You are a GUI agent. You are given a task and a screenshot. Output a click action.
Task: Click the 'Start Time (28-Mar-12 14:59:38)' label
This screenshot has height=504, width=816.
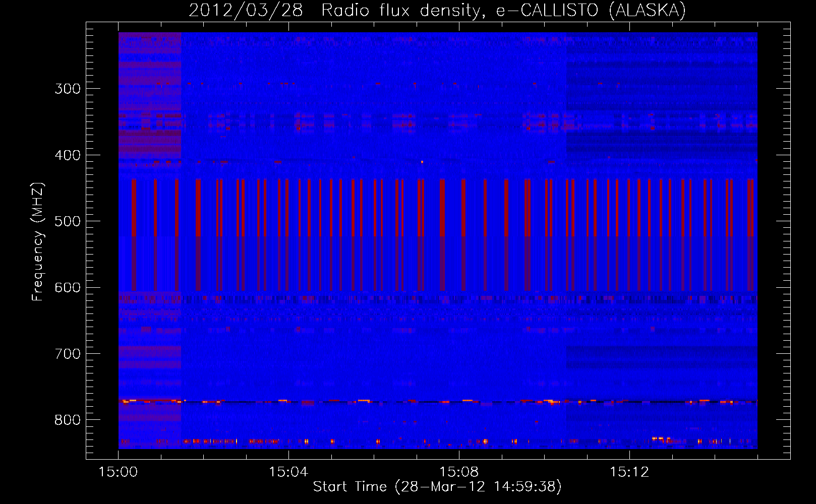tap(437, 487)
